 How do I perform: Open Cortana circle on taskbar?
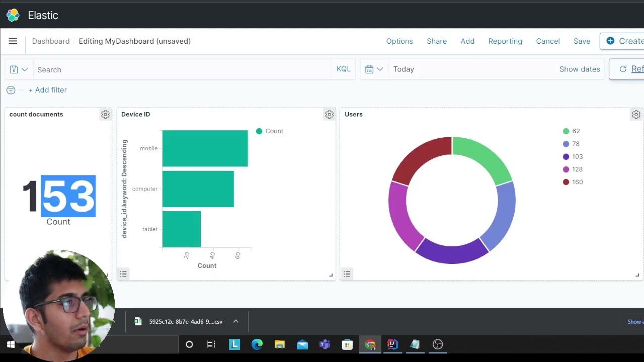(x=189, y=344)
